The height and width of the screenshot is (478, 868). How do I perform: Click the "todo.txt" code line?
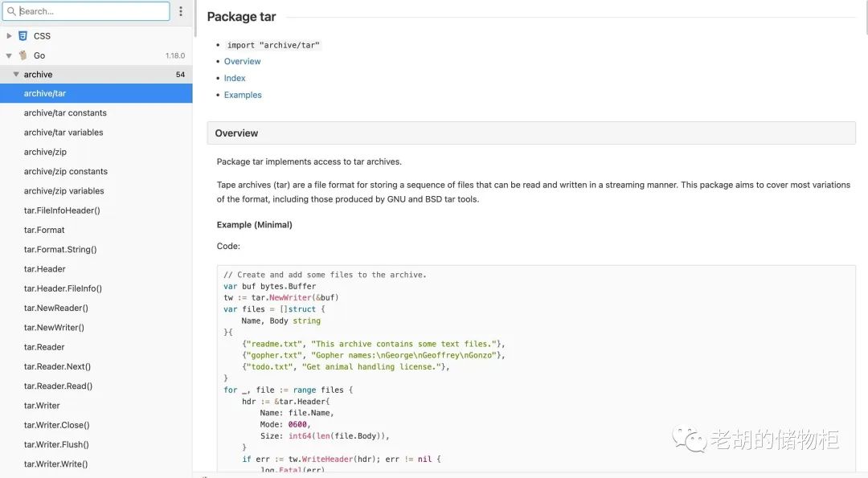(346, 367)
